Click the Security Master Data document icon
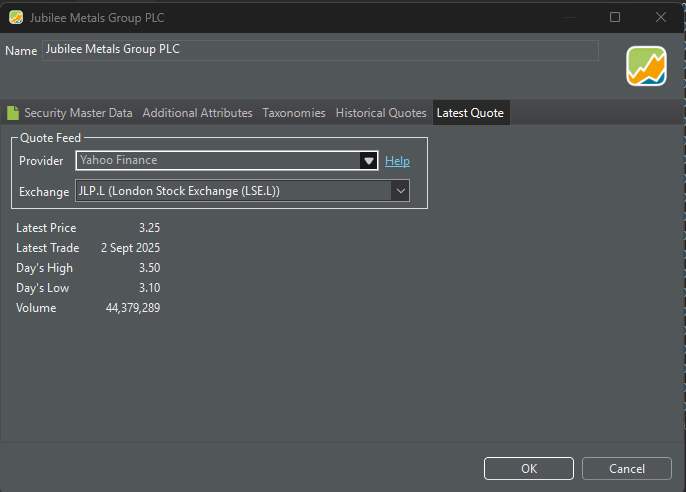This screenshot has width=686, height=492. tap(13, 113)
